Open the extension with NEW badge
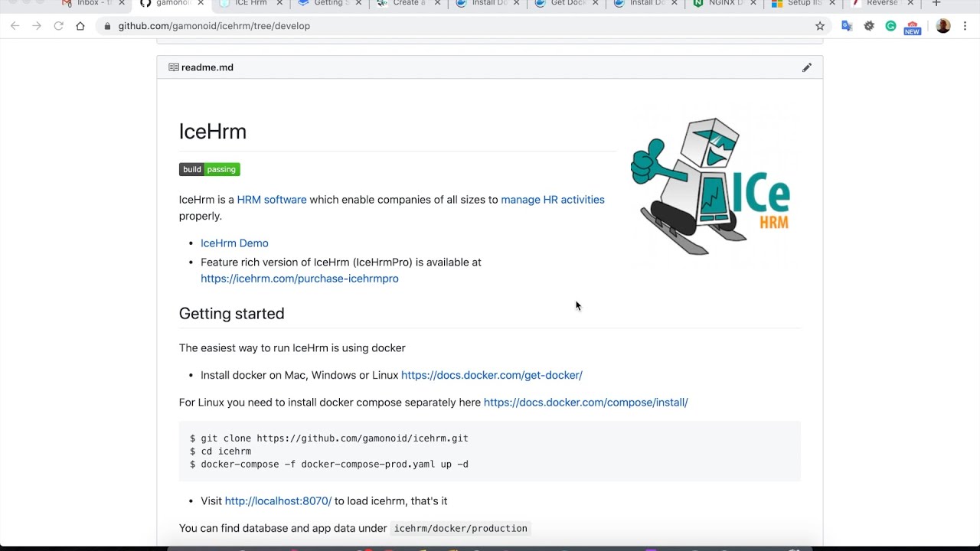Viewport: 980px width, 551px height. click(912, 28)
